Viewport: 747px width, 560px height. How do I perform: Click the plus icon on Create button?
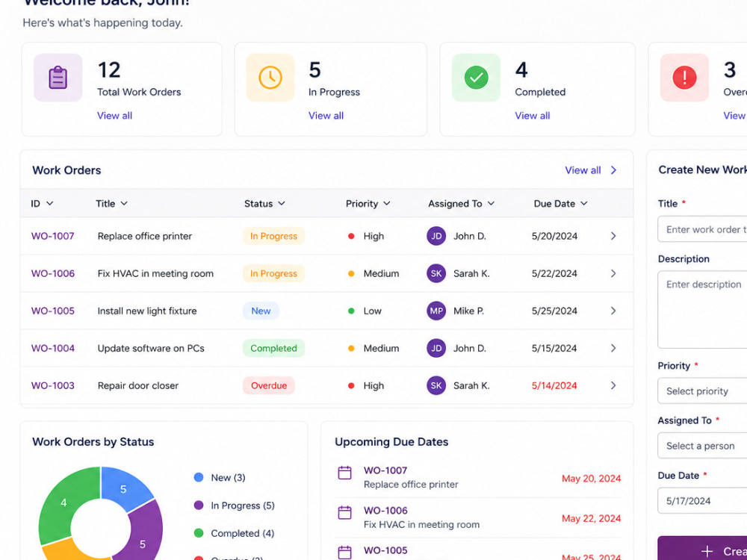pos(707,552)
